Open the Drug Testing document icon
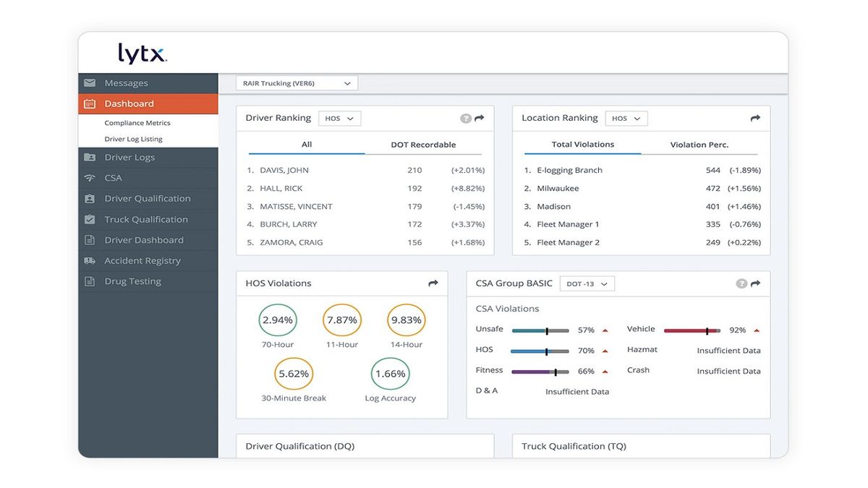Screen dimensions: 868x488 [x=90, y=281]
